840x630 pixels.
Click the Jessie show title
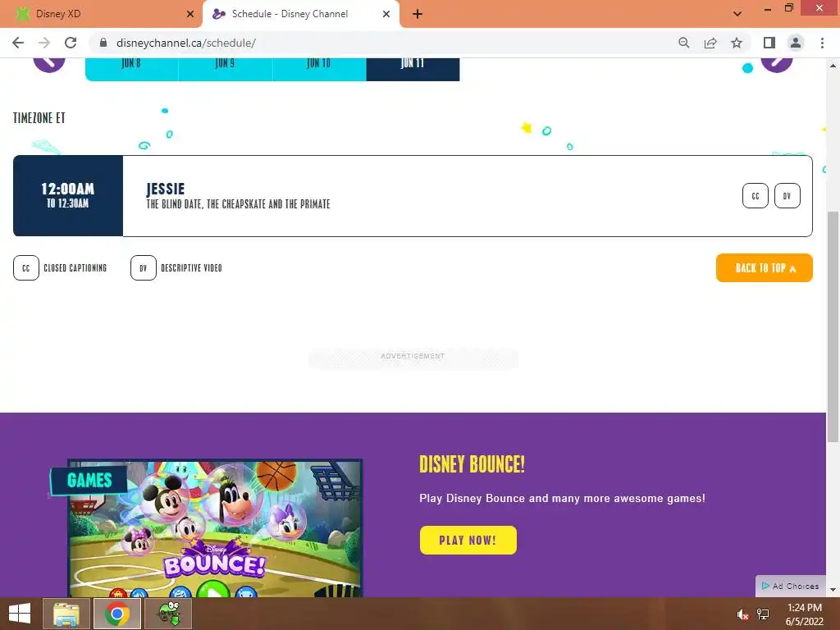coord(166,189)
